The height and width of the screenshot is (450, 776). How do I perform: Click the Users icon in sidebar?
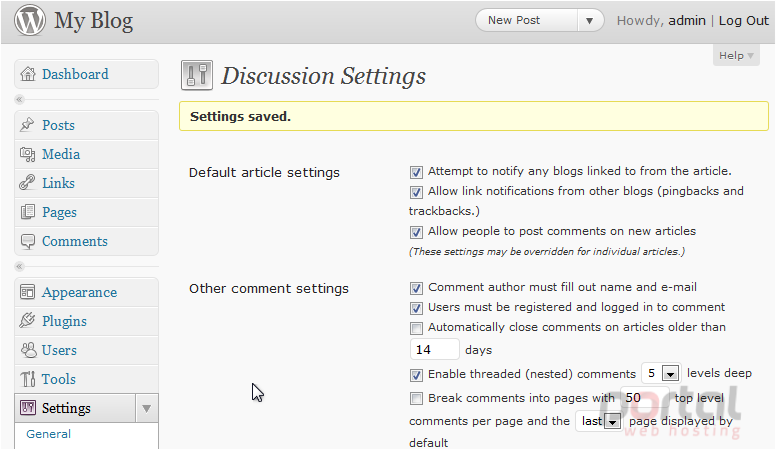point(28,350)
